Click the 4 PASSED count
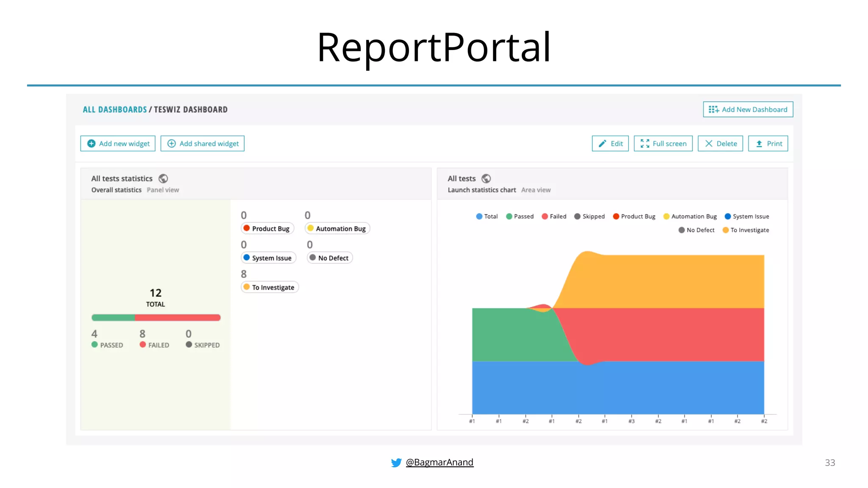This screenshot has height=488, width=868. point(107,339)
